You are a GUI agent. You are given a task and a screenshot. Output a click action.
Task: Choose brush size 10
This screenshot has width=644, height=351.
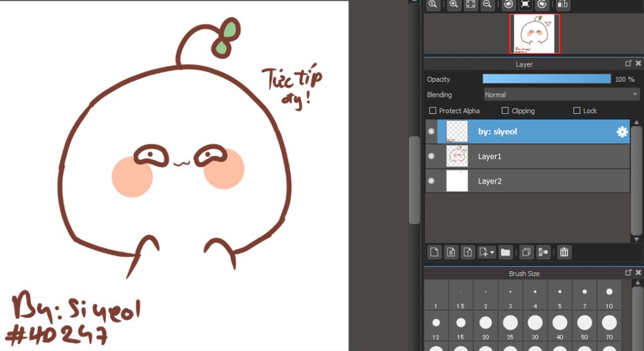coord(609,295)
